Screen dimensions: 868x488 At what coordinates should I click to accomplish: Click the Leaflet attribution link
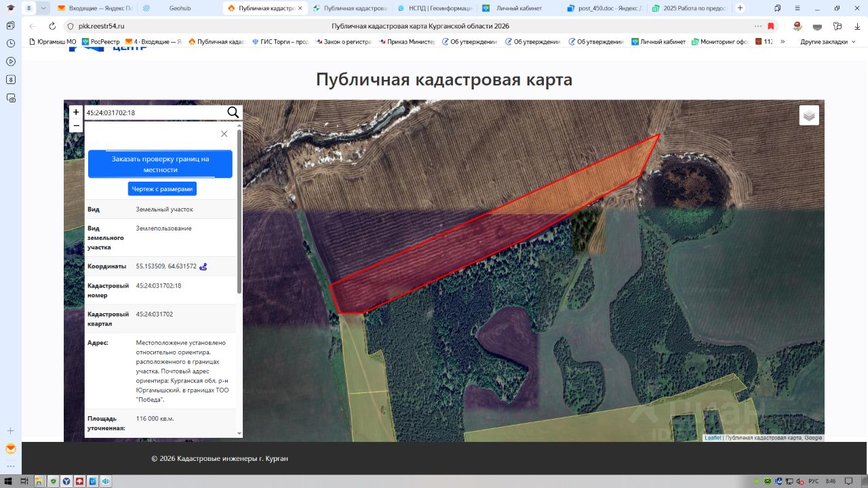713,438
